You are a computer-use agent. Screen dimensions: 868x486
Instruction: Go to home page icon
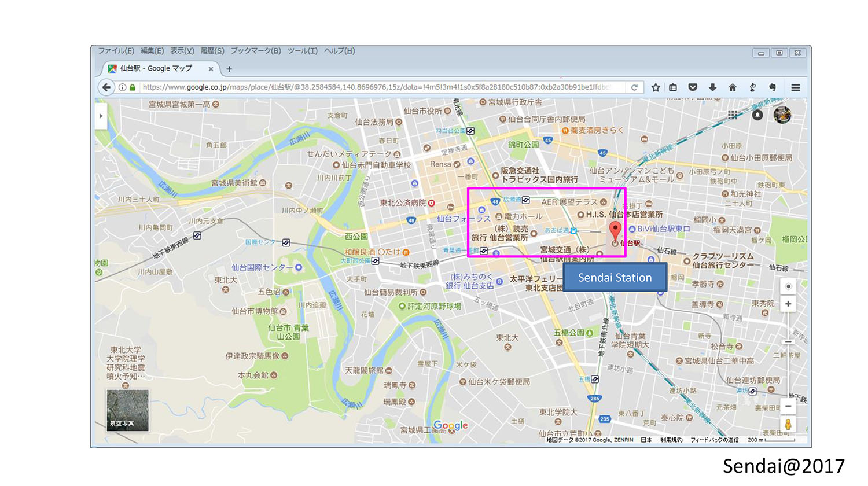(x=733, y=87)
